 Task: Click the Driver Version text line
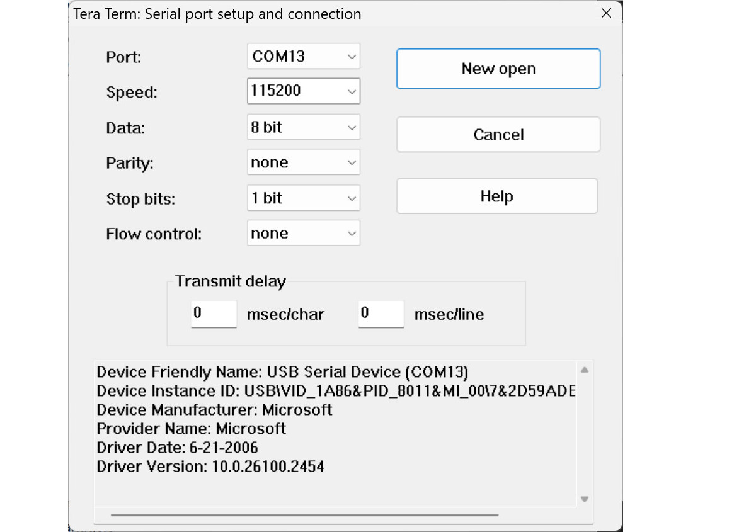(210, 467)
